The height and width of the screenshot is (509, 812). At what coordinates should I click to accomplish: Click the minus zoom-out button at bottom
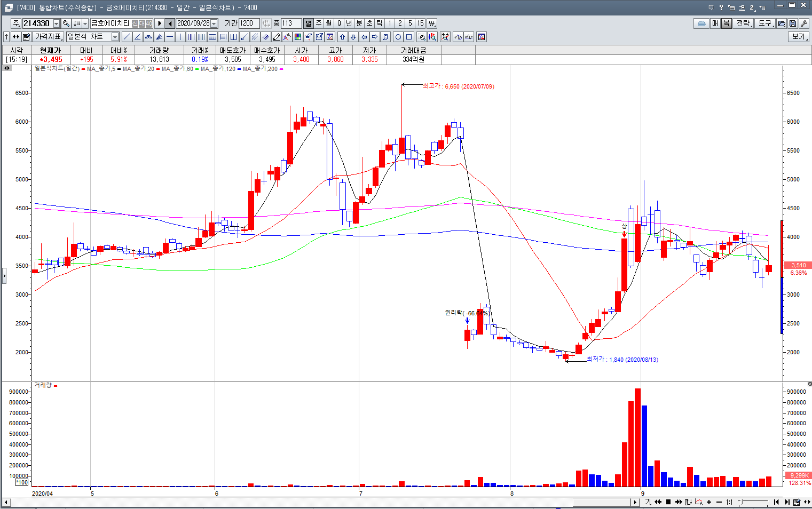point(719,502)
